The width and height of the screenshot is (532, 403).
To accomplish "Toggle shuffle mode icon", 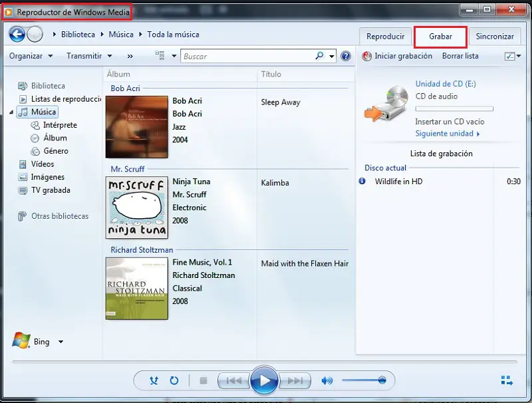I will click(154, 381).
